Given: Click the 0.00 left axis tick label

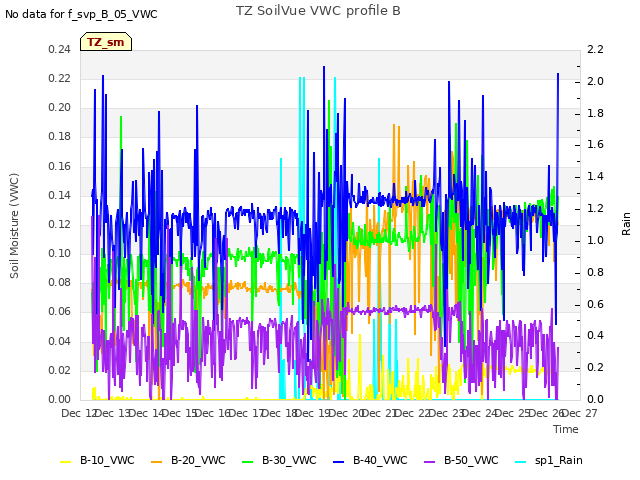Looking at the screenshot, I should (x=60, y=399).
